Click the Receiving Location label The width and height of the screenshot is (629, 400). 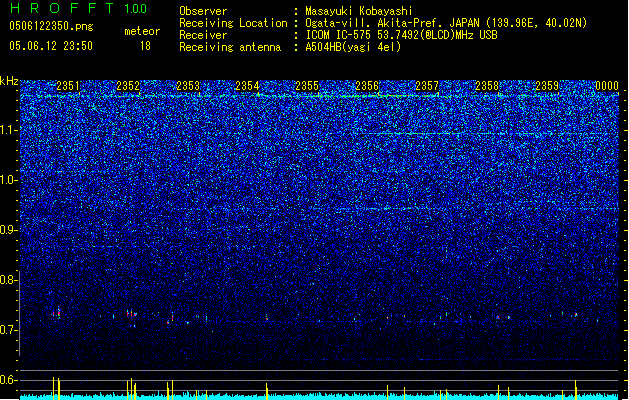pyautogui.click(x=233, y=23)
